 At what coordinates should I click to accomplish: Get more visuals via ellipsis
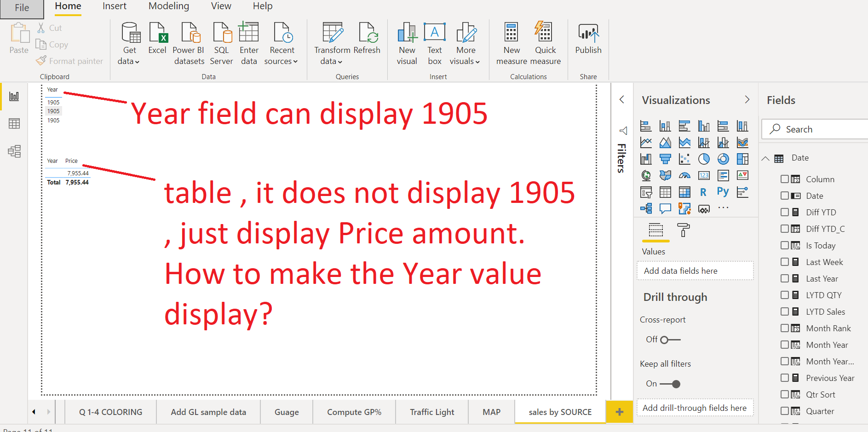723,208
